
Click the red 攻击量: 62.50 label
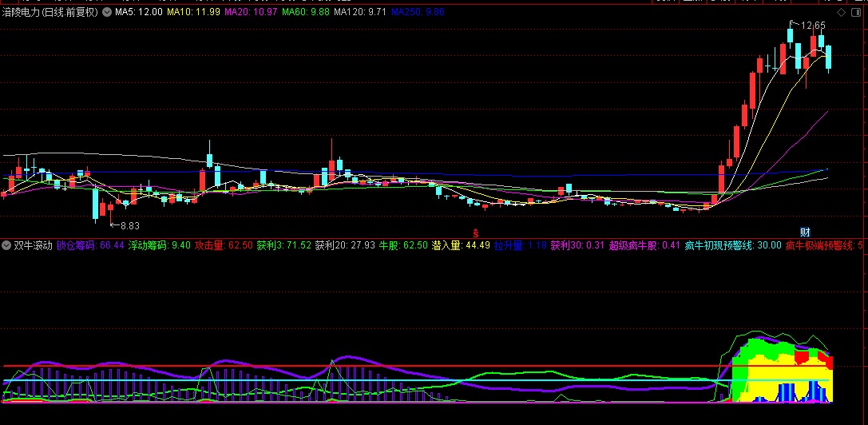click(224, 245)
